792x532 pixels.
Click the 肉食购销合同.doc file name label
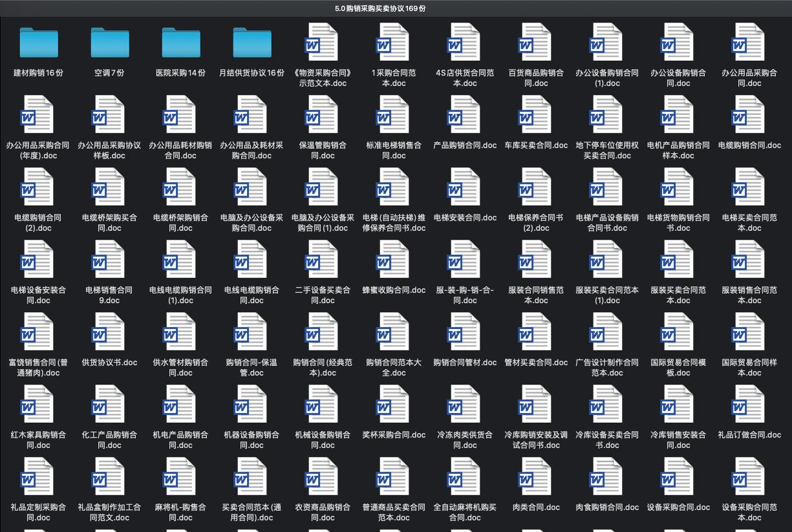(x=607, y=507)
